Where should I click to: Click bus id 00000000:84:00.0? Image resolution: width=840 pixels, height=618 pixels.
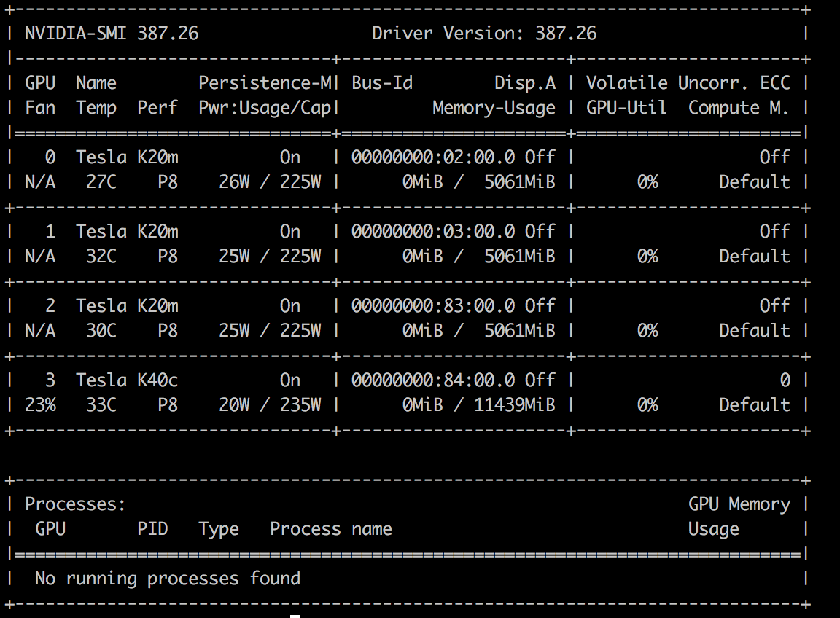coord(433,380)
